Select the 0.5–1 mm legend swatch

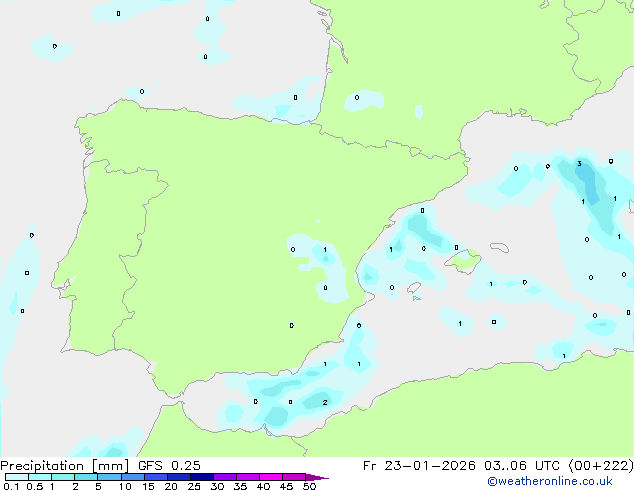40,477
